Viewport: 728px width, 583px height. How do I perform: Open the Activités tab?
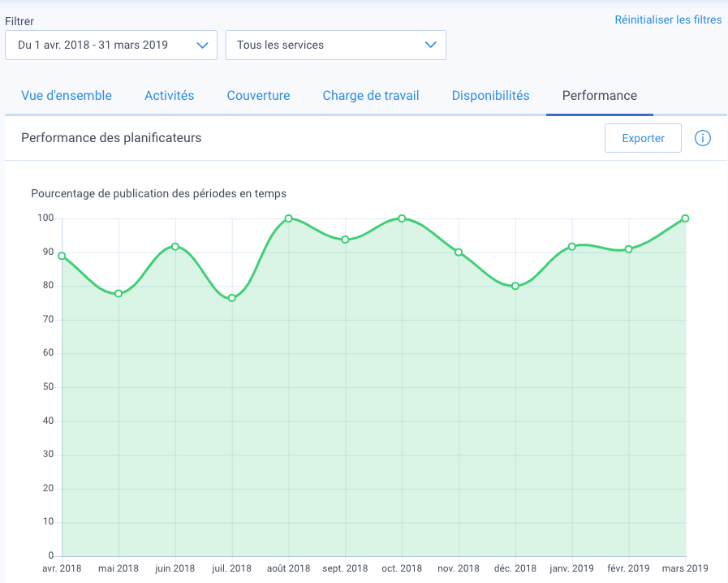click(169, 96)
